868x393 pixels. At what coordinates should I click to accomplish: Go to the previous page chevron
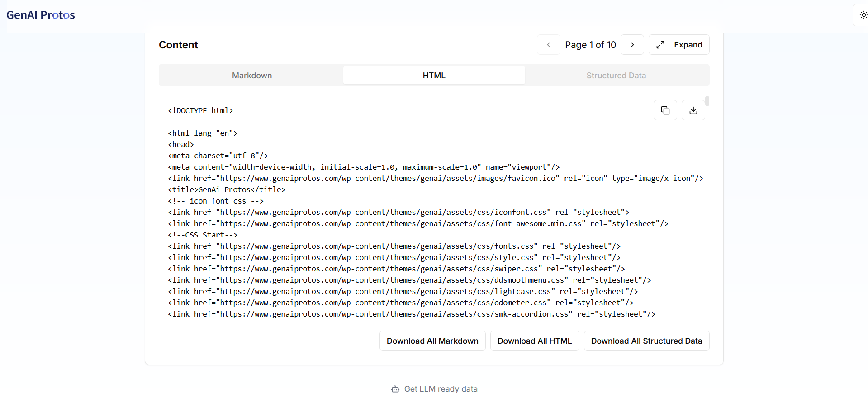click(549, 45)
